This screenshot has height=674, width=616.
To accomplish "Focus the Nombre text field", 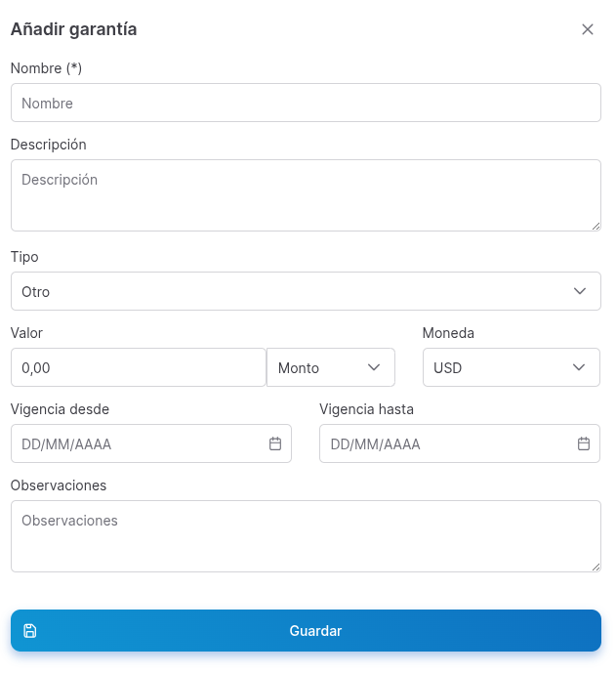I will 306,103.
